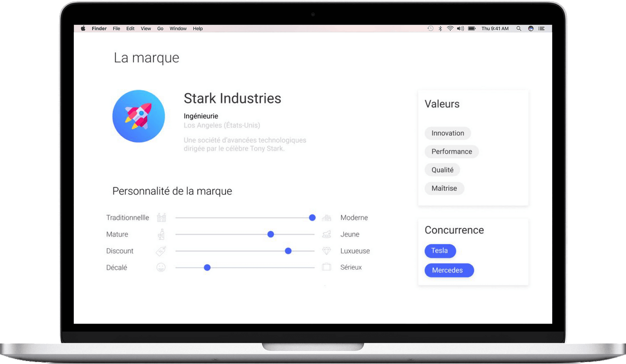
Task: Click the Stark Industries rocket logo
Action: tap(138, 116)
